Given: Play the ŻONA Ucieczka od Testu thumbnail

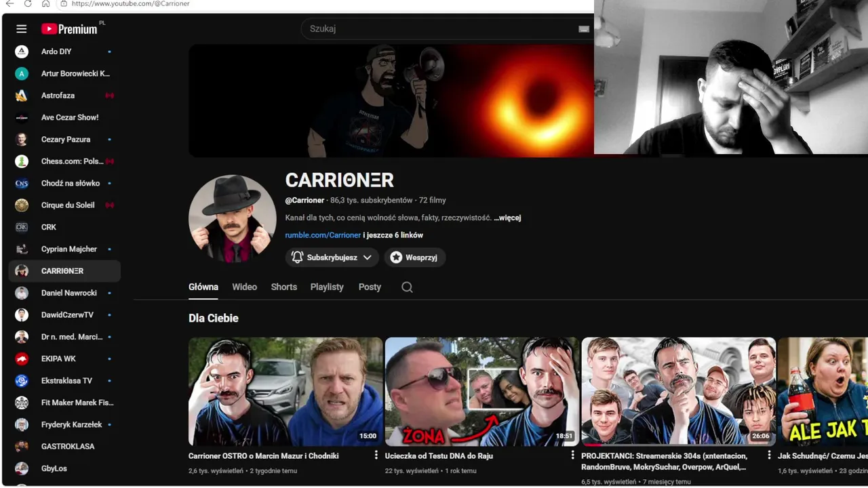Looking at the screenshot, I should coord(482,391).
